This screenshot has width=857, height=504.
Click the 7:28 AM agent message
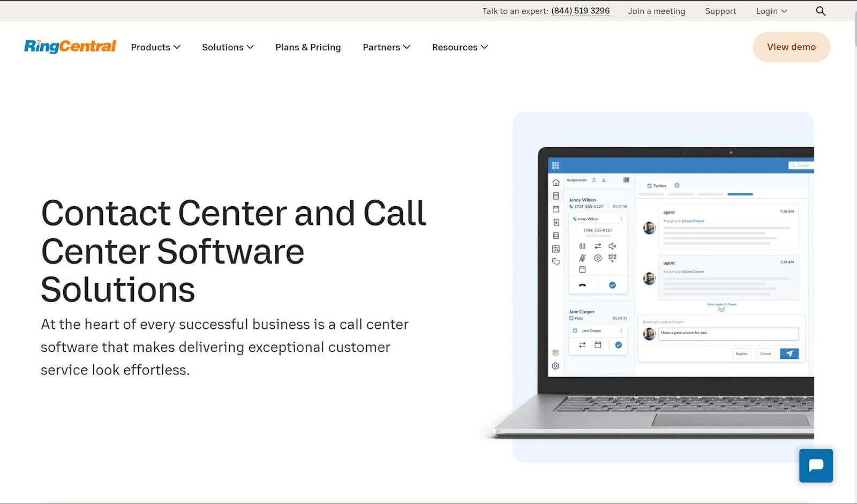coord(729,227)
